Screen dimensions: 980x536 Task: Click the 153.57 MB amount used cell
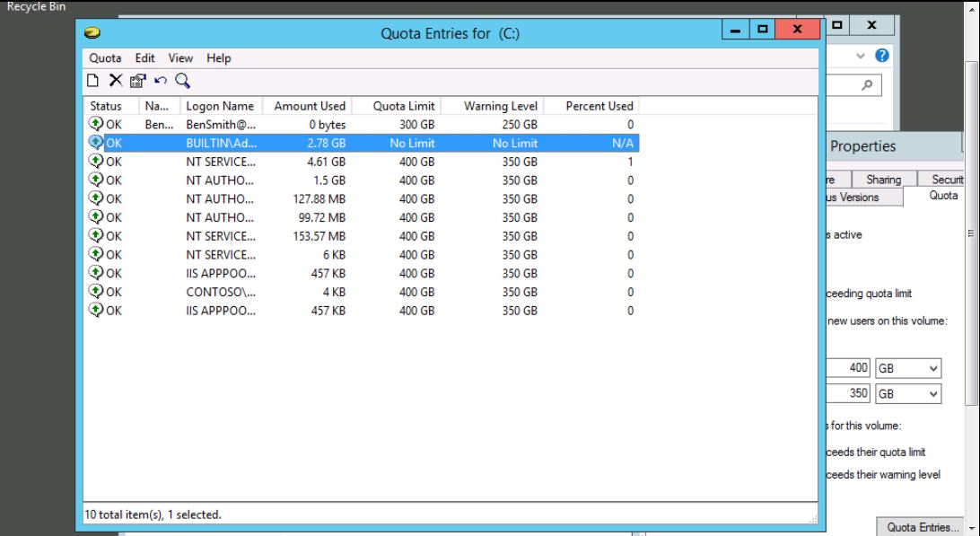pyautogui.click(x=319, y=236)
